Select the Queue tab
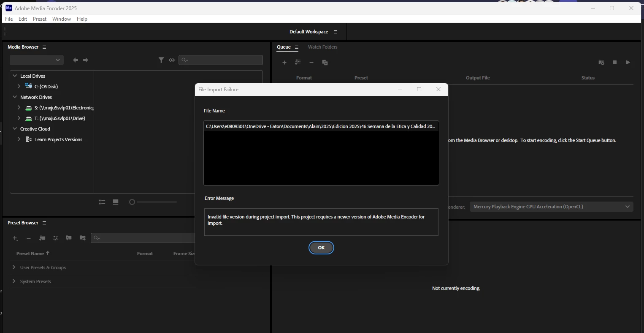The width and height of the screenshot is (644, 333). click(x=284, y=47)
